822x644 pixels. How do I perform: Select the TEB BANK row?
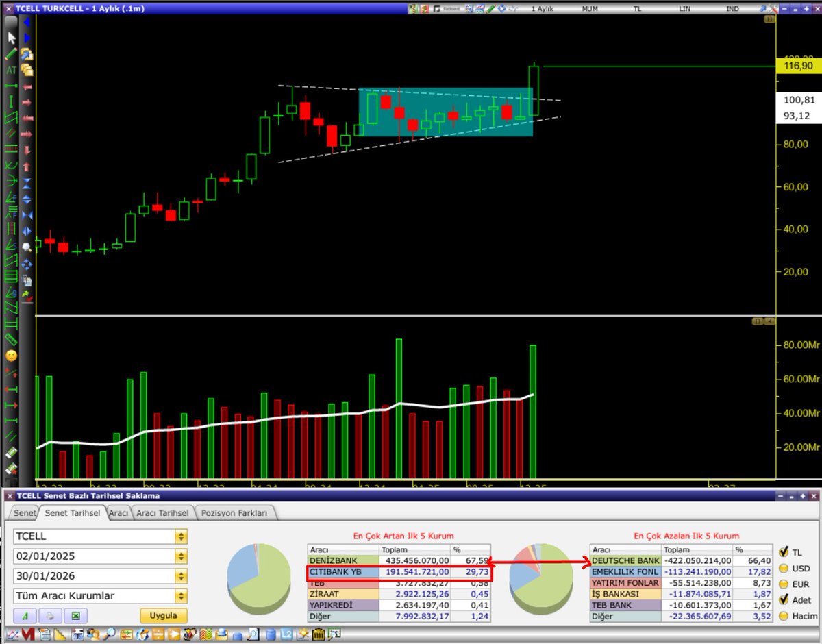tap(682, 606)
